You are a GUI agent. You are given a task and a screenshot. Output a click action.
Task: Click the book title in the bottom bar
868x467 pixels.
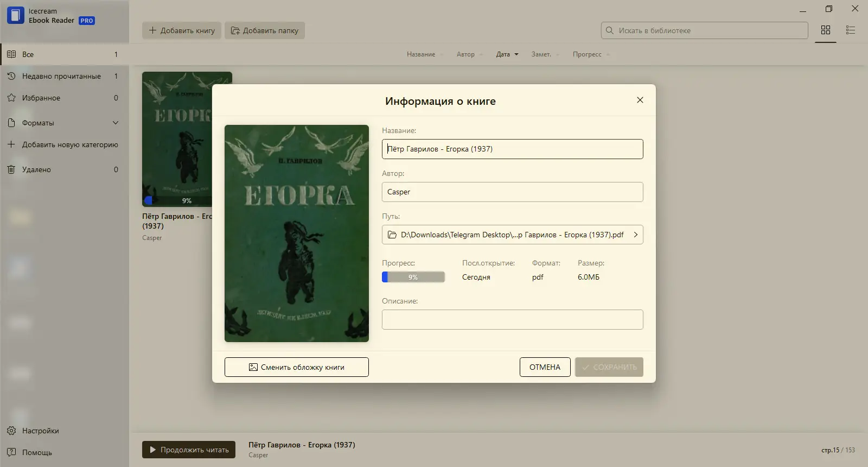point(302,445)
